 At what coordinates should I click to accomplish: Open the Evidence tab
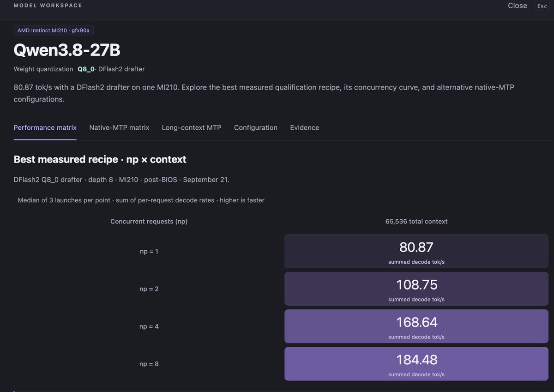pyautogui.click(x=305, y=127)
